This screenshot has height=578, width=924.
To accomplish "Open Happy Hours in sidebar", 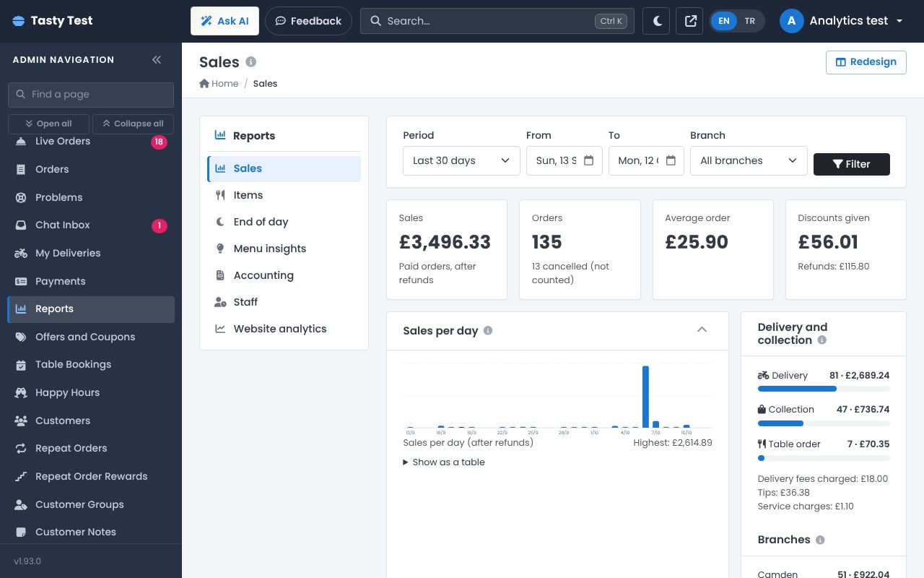I will [91, 393].
